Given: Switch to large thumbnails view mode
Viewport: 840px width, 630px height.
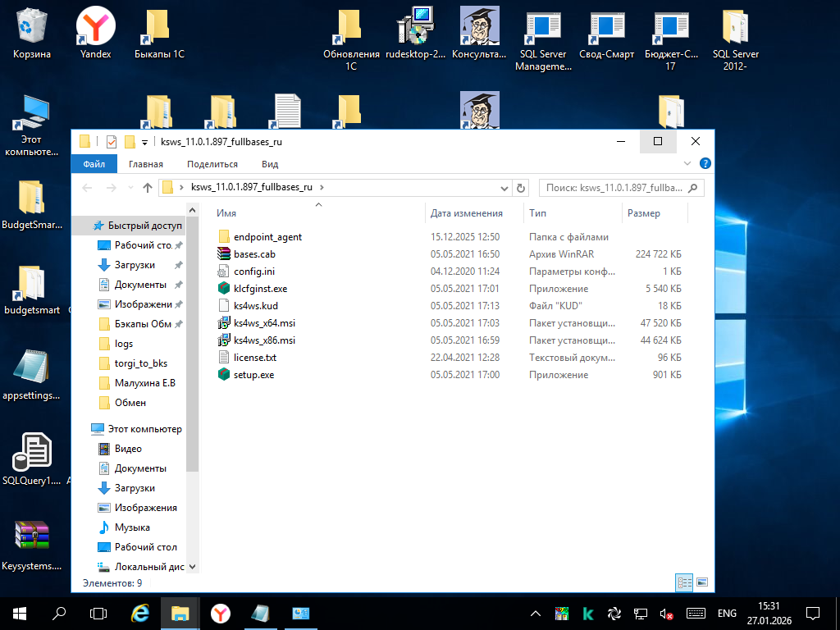Looking at the screenshot, I should click(x=701, y=582).
